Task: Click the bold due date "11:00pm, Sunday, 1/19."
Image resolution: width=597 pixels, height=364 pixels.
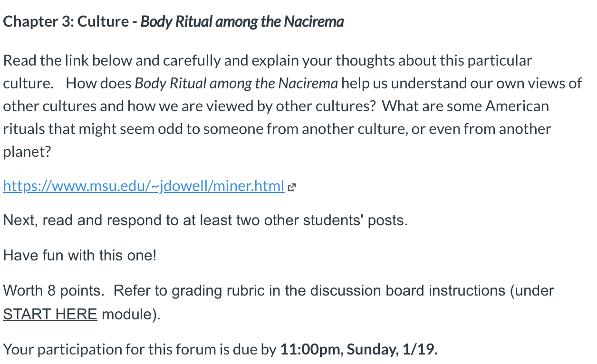Action: click(359, 349)
